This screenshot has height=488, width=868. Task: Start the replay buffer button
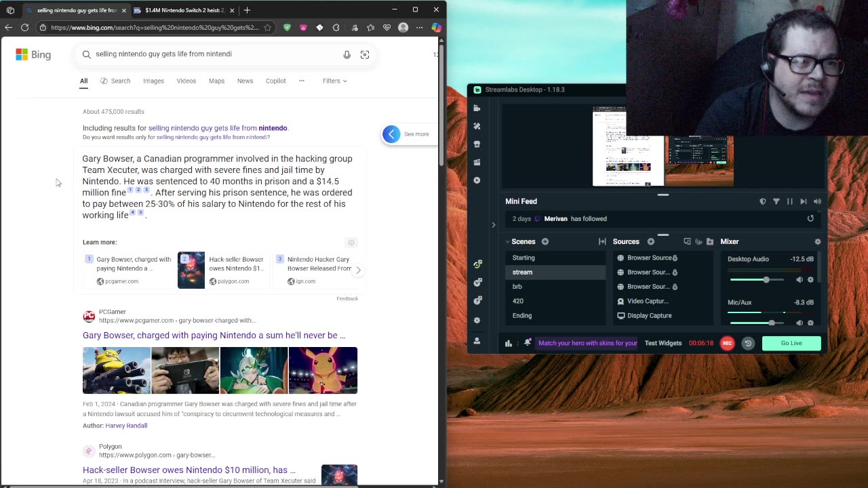748,343
